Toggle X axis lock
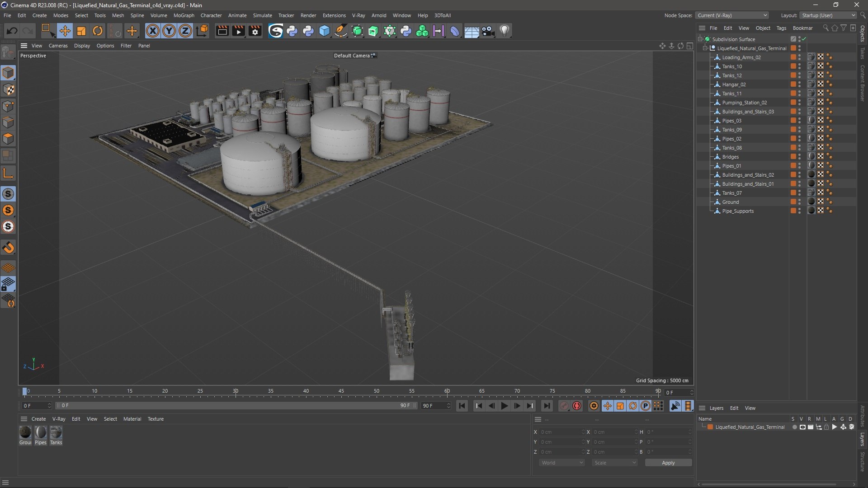 pos(153,31)
